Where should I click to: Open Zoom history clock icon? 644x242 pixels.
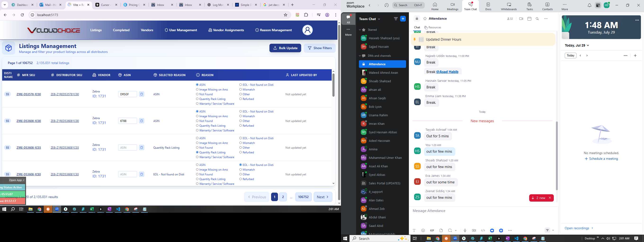pyautogui.click(x=386, y=5)
